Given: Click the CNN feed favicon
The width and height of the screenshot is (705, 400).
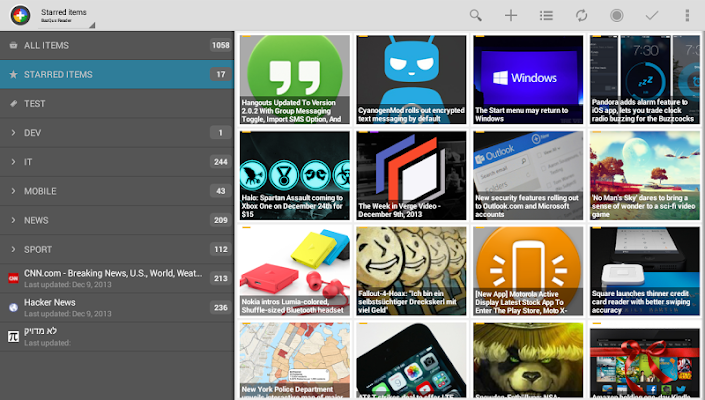Looking at the screenshot, I should tap(13, 278).
